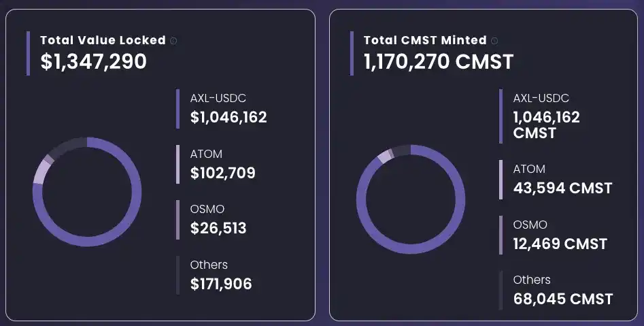Click the 1,170,270 CMST total figure
The image size is (644, 326).
click(439, 62)
